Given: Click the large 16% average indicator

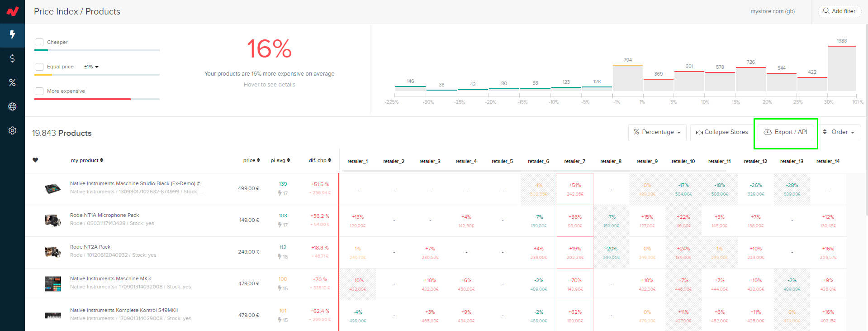Looking at the screenshot, I should [x=269, y=49].
